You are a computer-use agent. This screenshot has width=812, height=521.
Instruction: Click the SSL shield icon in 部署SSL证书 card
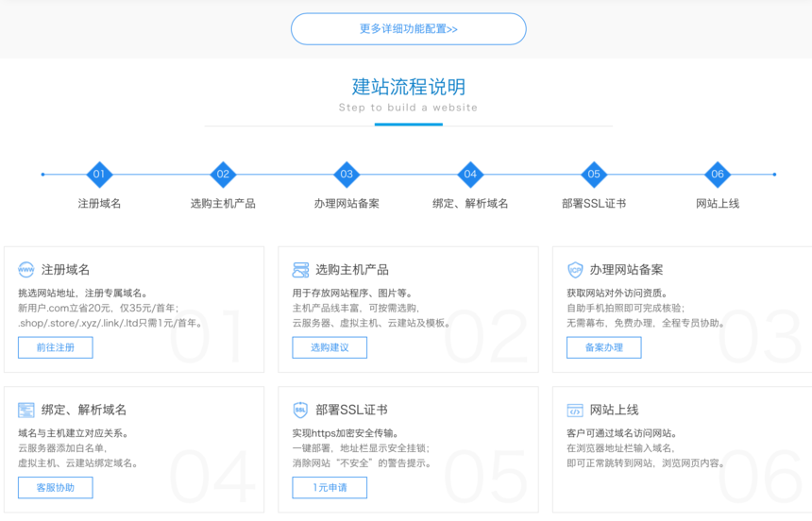300,411
